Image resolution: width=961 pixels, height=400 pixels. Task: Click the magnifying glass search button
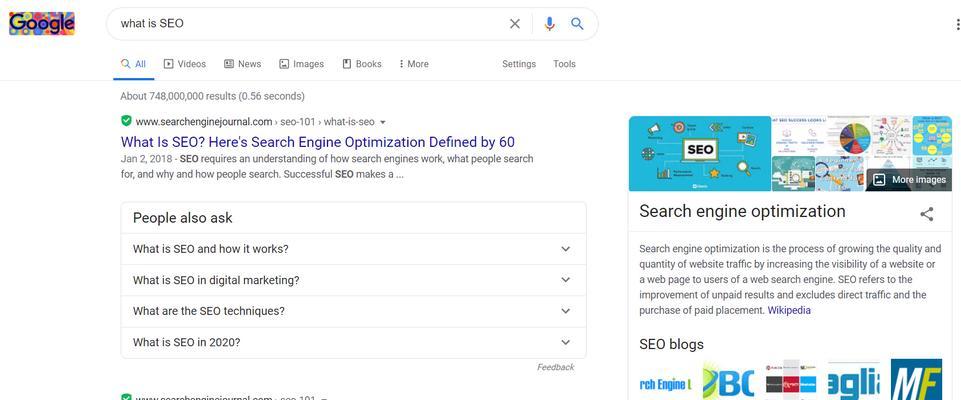577,24
